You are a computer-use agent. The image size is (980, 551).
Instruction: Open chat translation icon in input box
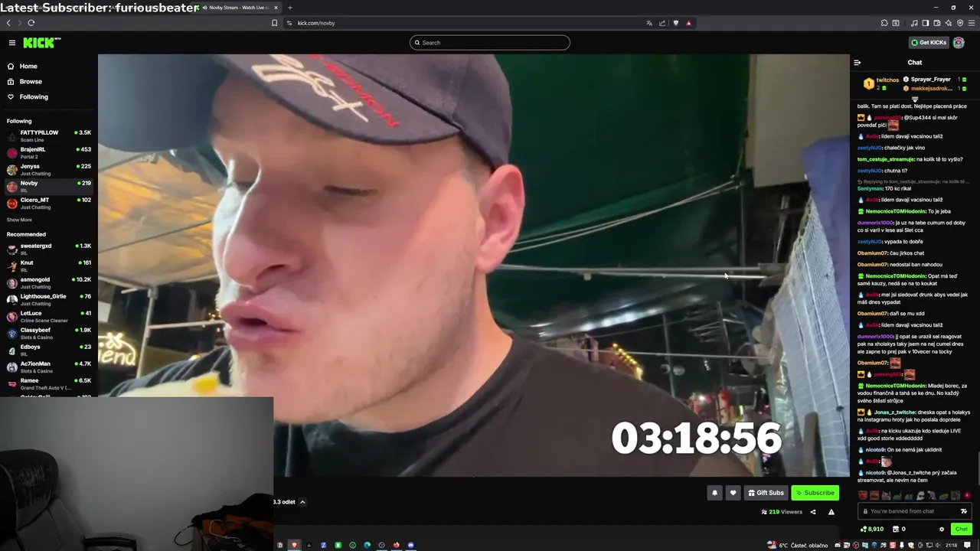(x=964, y=511)
